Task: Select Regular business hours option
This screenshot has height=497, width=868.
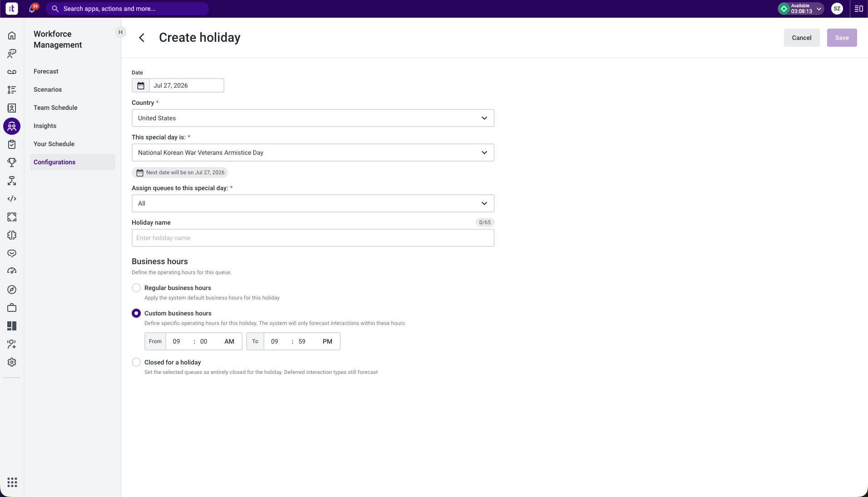Action: 136,288
